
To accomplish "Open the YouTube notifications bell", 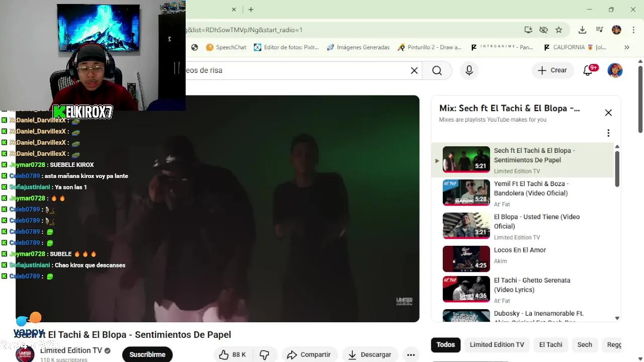I will point(588,70).
